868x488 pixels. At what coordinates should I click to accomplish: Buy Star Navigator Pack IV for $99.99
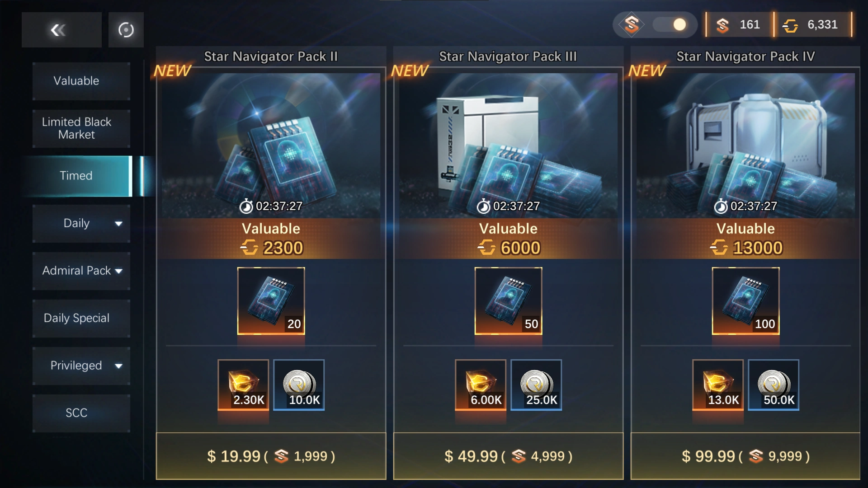[x=745, y=456]
